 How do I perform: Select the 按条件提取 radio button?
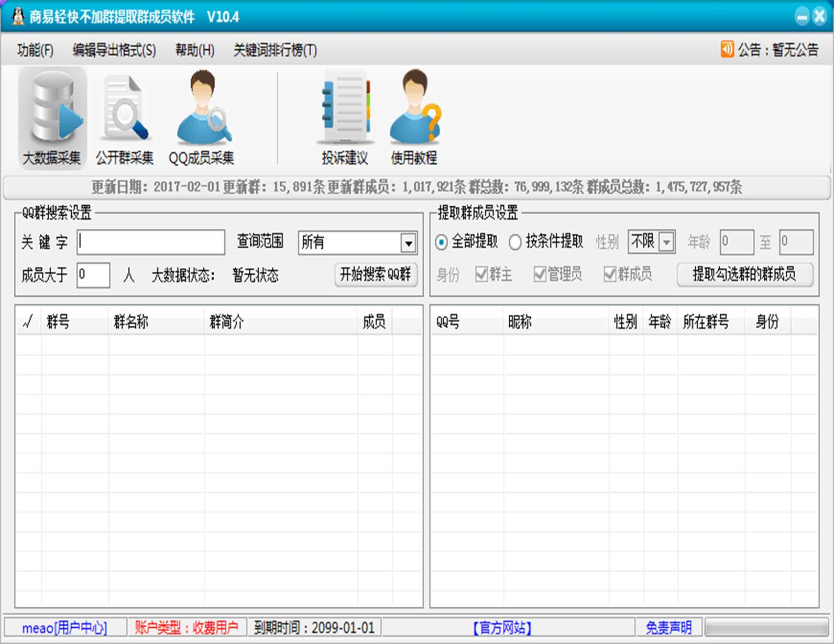tap(515, 242)
